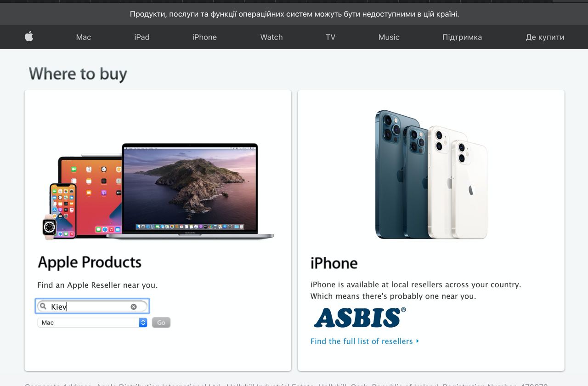The width and height of the screenshot is (588, 386).
Task: Click the iPhone 12 lineup image
Action: (x=430, y=175)
